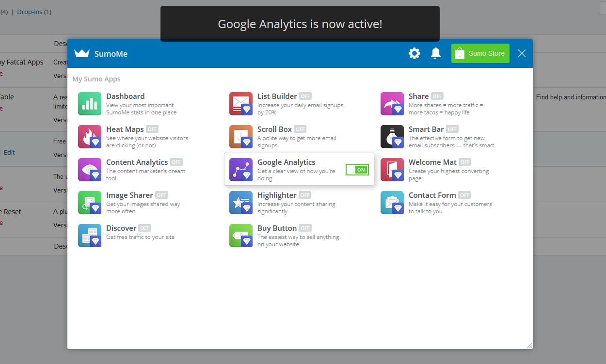Enable the Discover OFF toggle

[144, 228]
